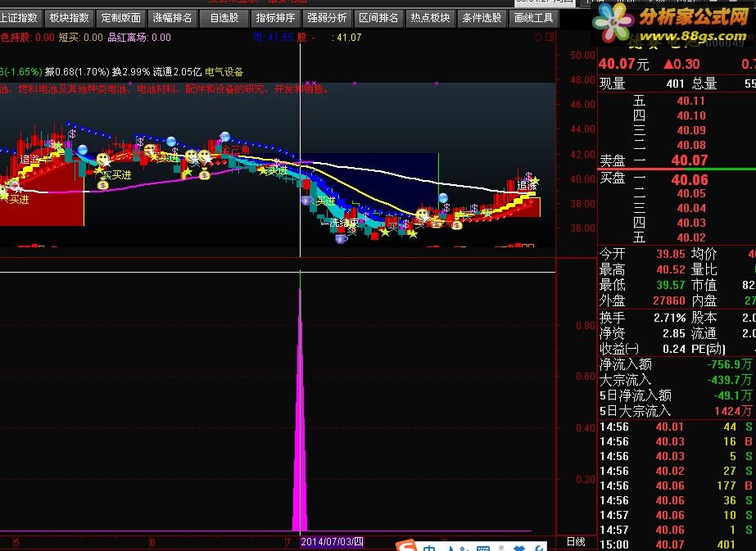
Task: Click the 净资 value 2.85
Action: click(x=674, y=333)
